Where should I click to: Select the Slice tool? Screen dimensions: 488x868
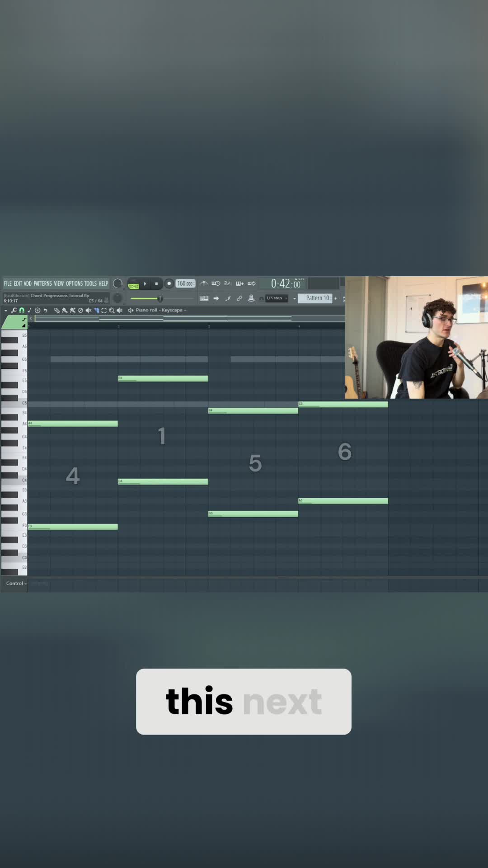[96, 310]
